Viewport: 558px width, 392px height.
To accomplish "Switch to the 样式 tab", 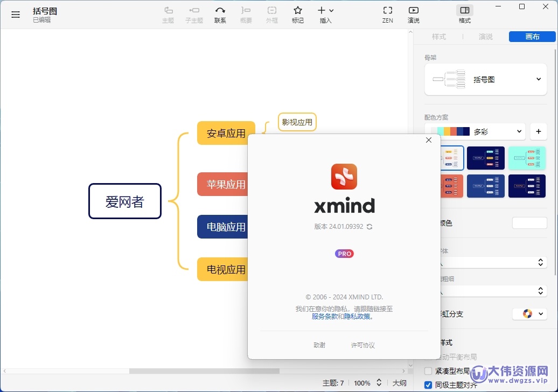I will pos(438,37).
